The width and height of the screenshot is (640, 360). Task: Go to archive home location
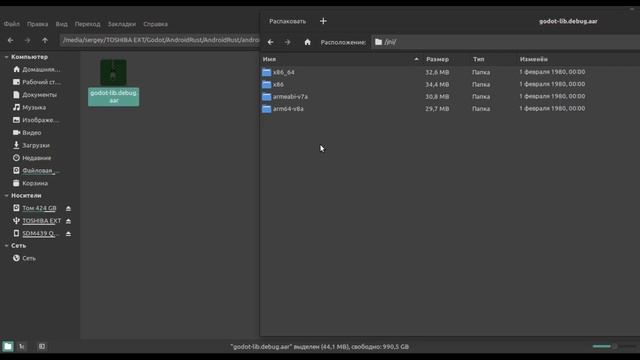307,42
